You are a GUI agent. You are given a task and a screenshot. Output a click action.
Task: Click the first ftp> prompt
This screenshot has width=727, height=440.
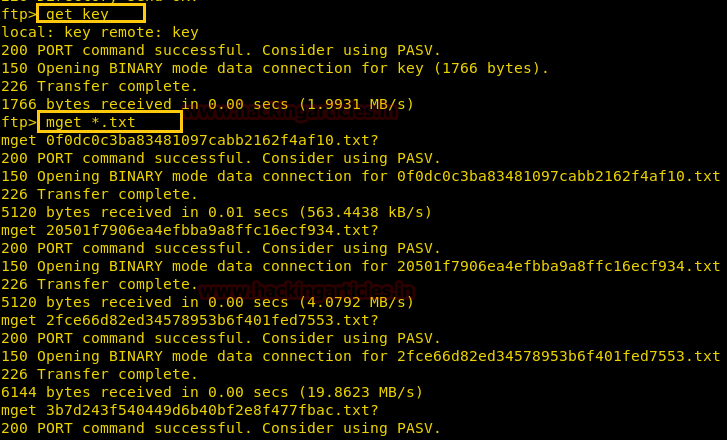point(19,14)
